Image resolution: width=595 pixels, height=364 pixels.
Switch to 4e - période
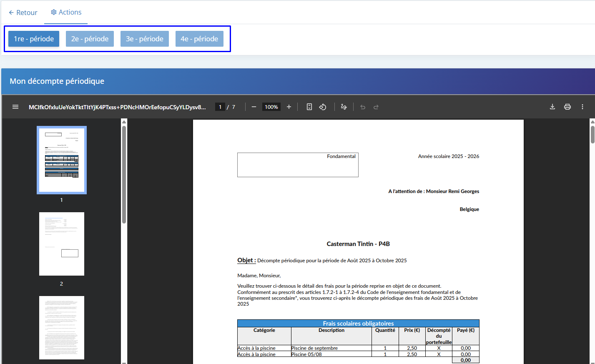pos(199,39)
